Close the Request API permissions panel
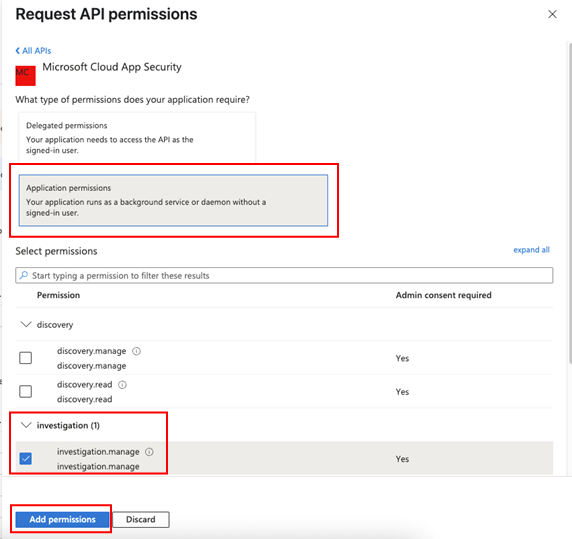Viewport: 572px width, 539px height. 552,14
